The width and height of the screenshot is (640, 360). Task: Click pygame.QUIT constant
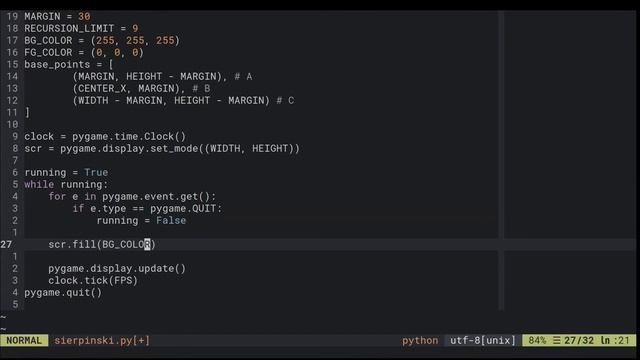(x=183, y=209)
